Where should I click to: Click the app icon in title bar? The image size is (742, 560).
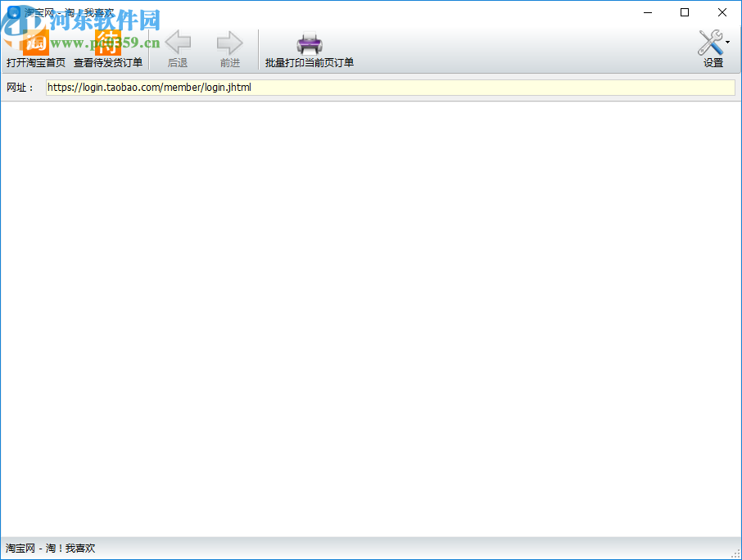[14, 12]
